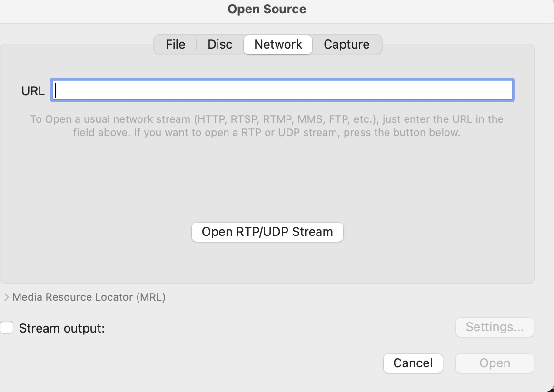Click into the URL text field
Image resolution: width=554 pixels, height=392 pixels.
coord(282,90)
